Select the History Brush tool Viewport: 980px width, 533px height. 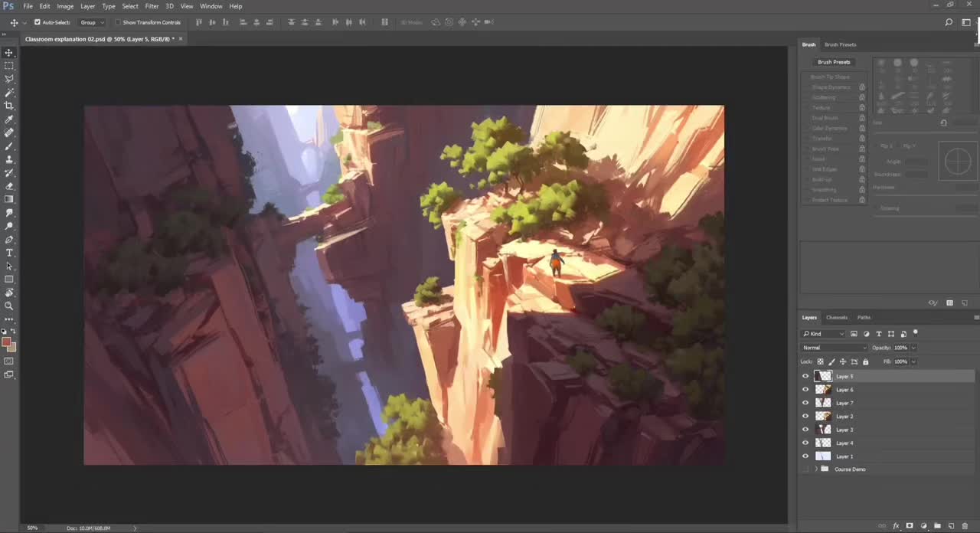click(9, 173)
